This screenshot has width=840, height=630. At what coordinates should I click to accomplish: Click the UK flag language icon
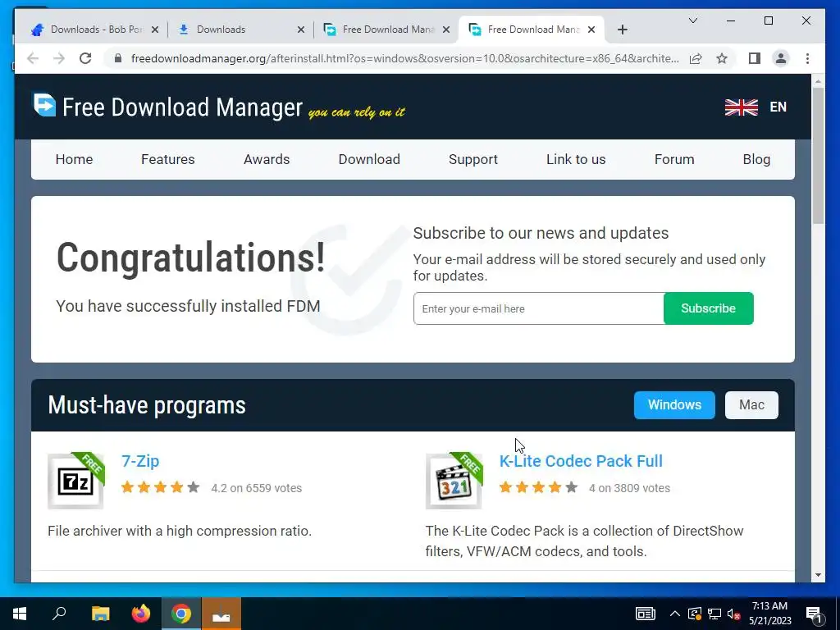pyautogui.click(x=741, y=107)
